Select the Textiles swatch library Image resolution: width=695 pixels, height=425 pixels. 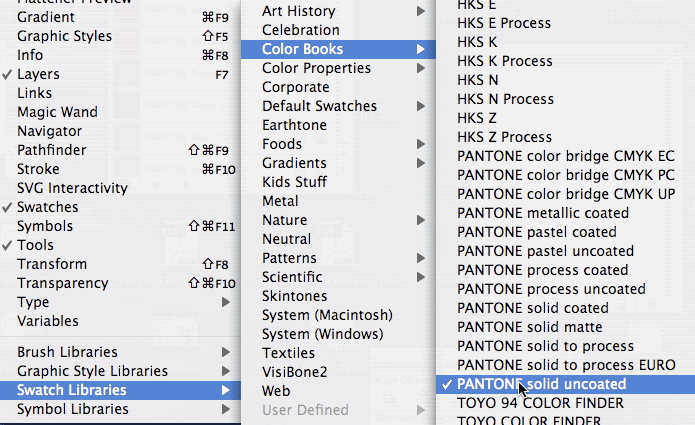338,353
